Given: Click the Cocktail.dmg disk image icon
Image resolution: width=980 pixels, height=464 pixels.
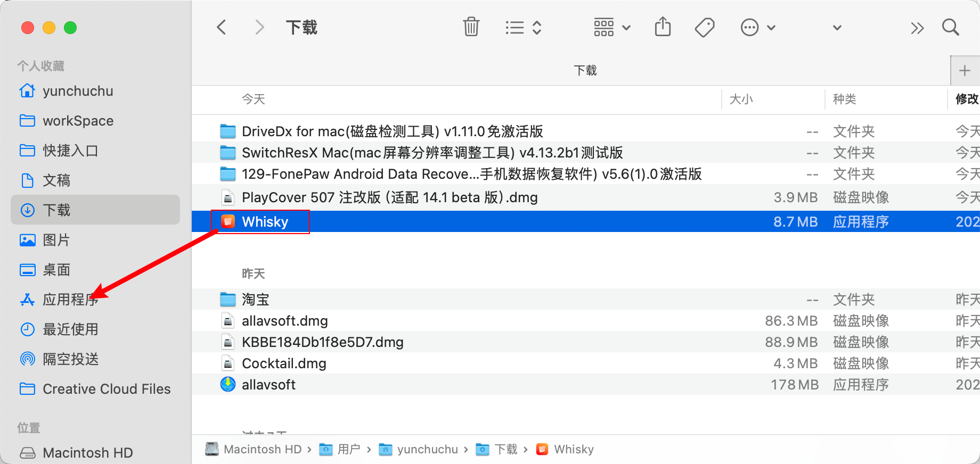Looking at the screenshot, I should coord(228,363).
